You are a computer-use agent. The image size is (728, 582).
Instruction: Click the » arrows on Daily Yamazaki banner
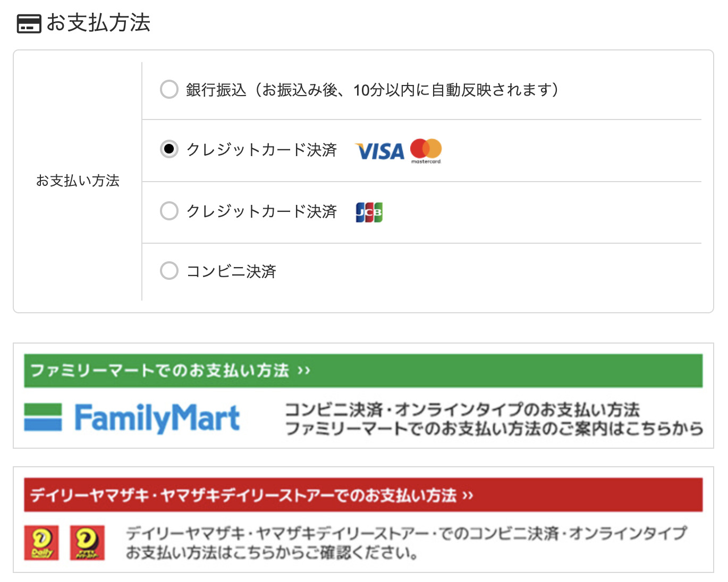[x=468, y=496]
